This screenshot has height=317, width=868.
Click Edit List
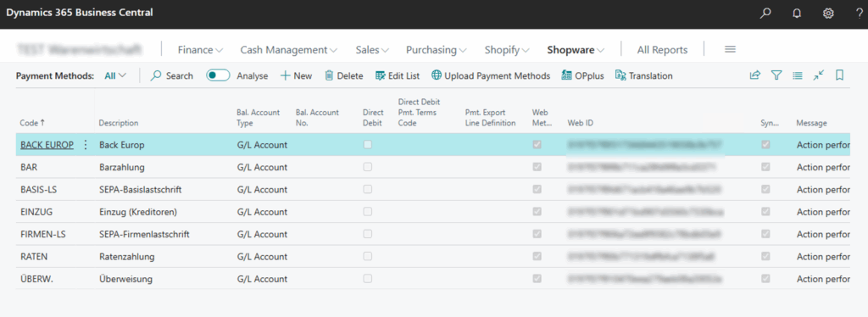[x=398, y=75]
